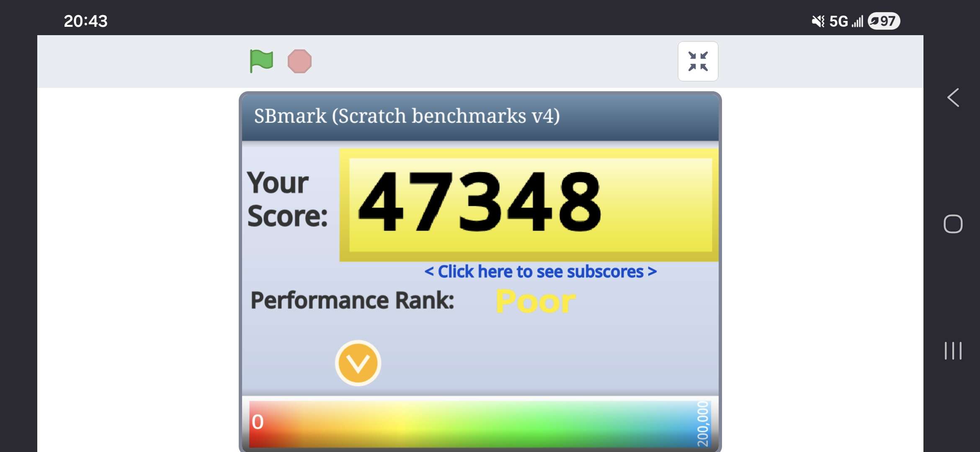The image size is (980, 452).
Task: Click the green flag to start benchmark
Action: [x=261, y=61]
